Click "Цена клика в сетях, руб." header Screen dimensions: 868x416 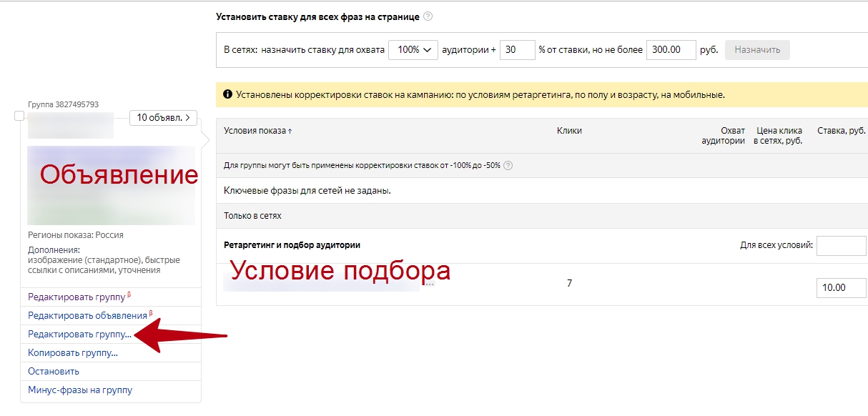click(778, 136)
